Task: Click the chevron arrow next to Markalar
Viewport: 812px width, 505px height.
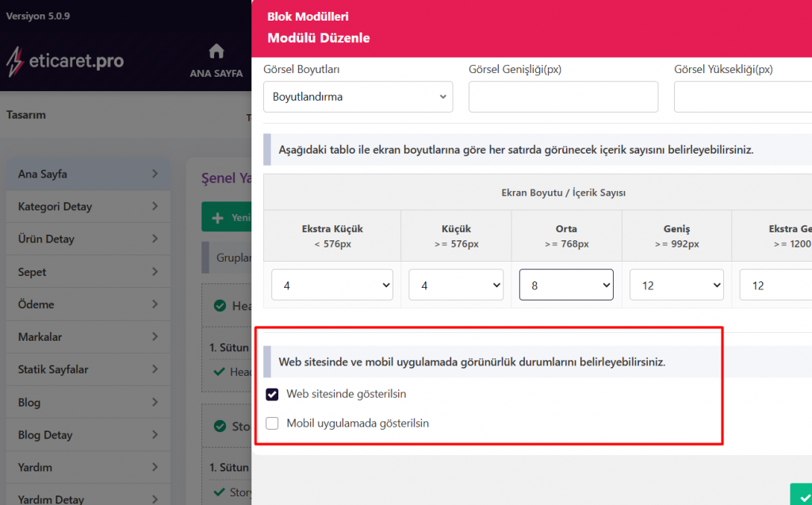Action: 155,337
